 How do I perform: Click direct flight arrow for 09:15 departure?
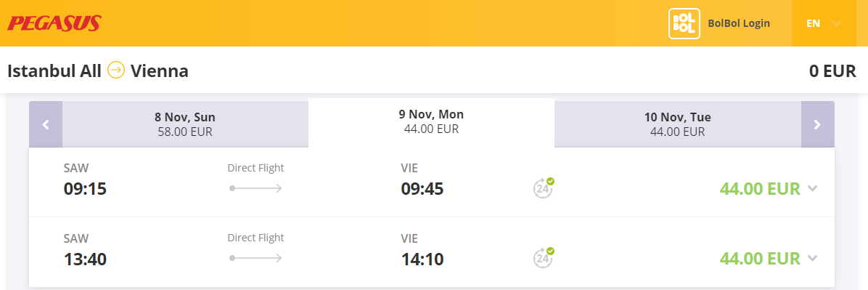coord(255,188)
